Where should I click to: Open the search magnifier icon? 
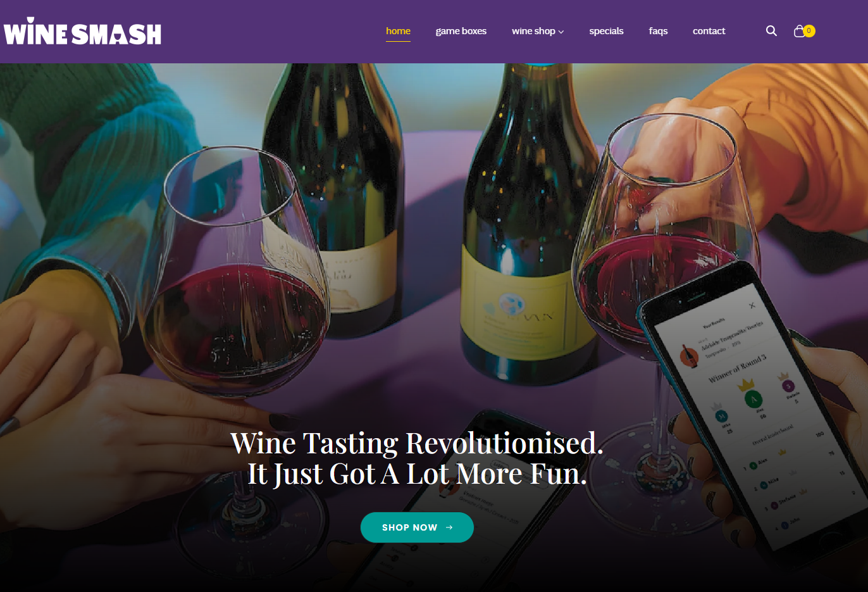coord(771,31)
